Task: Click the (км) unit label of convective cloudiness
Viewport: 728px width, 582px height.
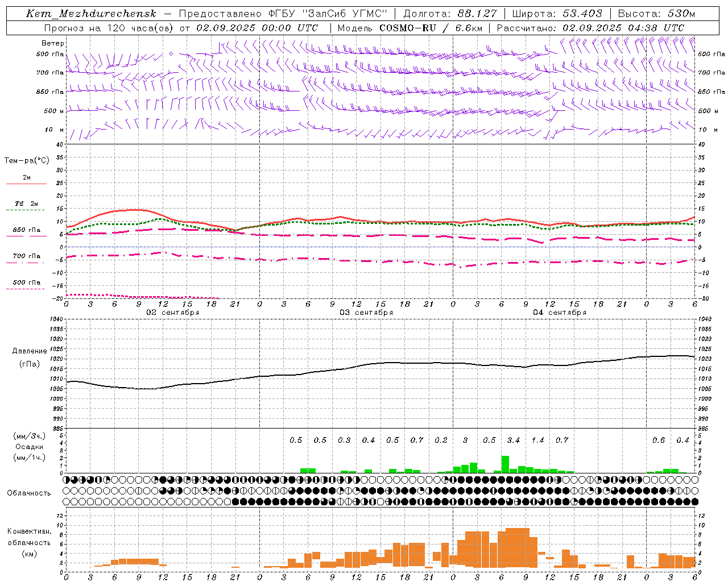Action: click(30, 554)
